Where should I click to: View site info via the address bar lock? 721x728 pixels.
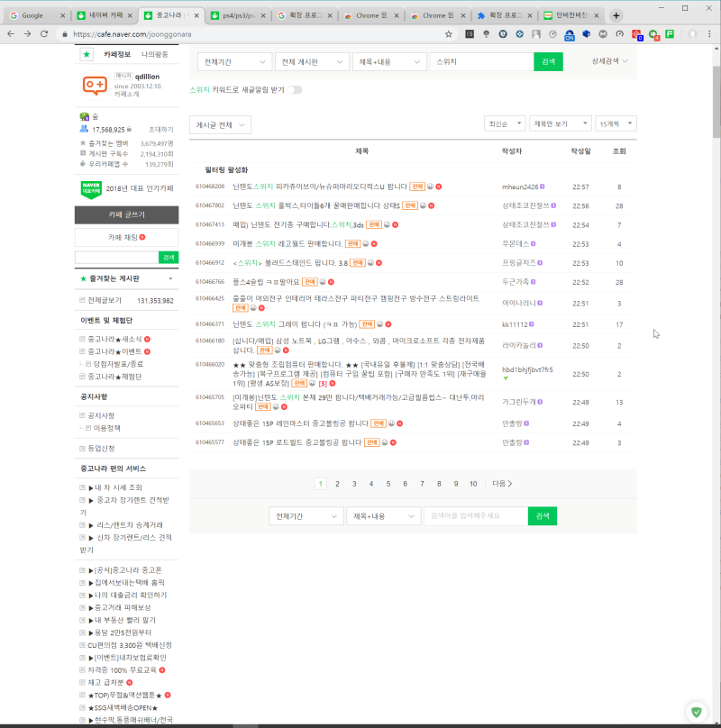65,34
